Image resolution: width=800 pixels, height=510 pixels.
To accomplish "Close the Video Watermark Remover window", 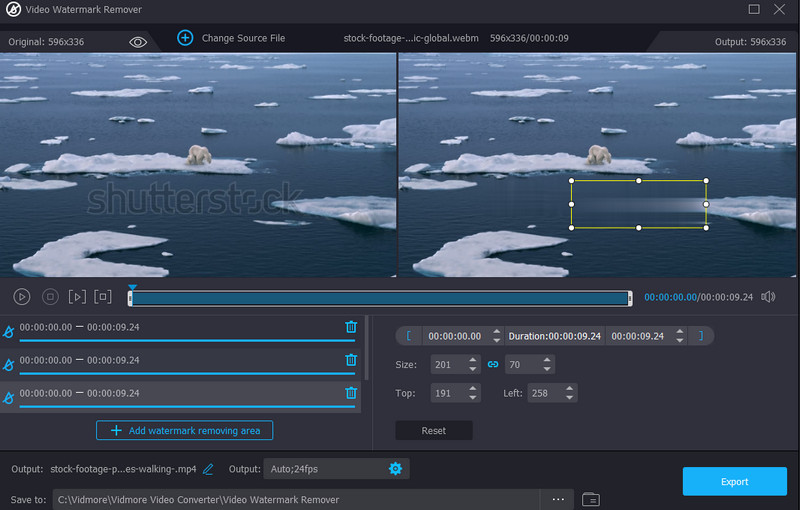I will (779, 9).
